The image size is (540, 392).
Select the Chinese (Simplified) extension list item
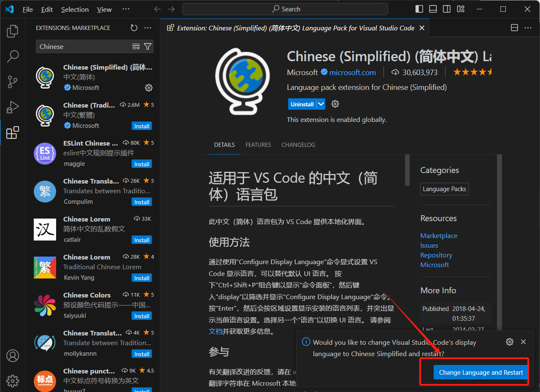(93, 78)
